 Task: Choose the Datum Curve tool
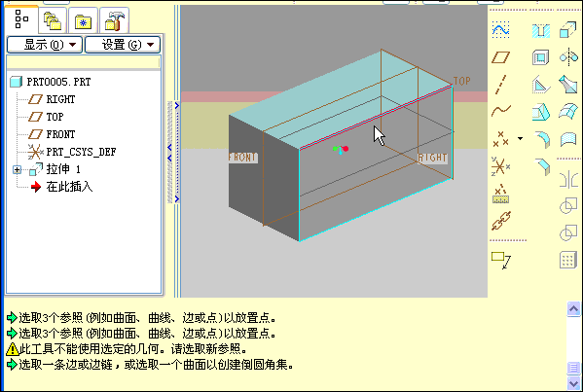(501, 110)
